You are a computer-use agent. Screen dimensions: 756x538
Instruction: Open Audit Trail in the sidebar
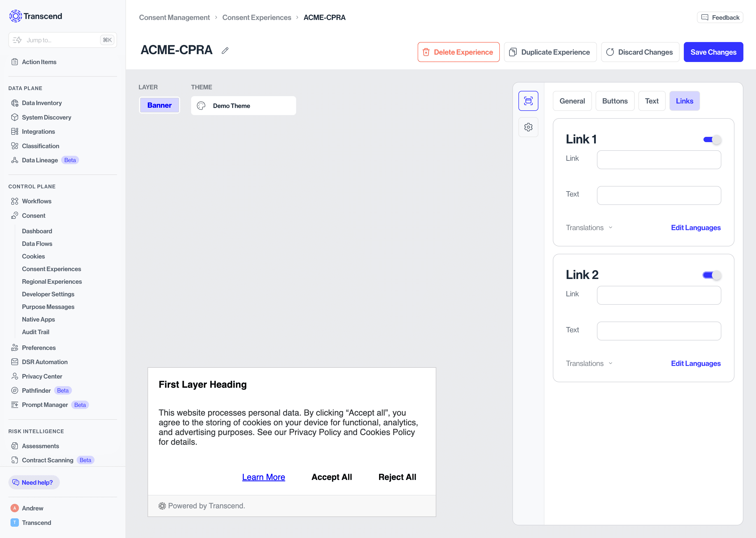pyautogui.click(x=35, y=332)
